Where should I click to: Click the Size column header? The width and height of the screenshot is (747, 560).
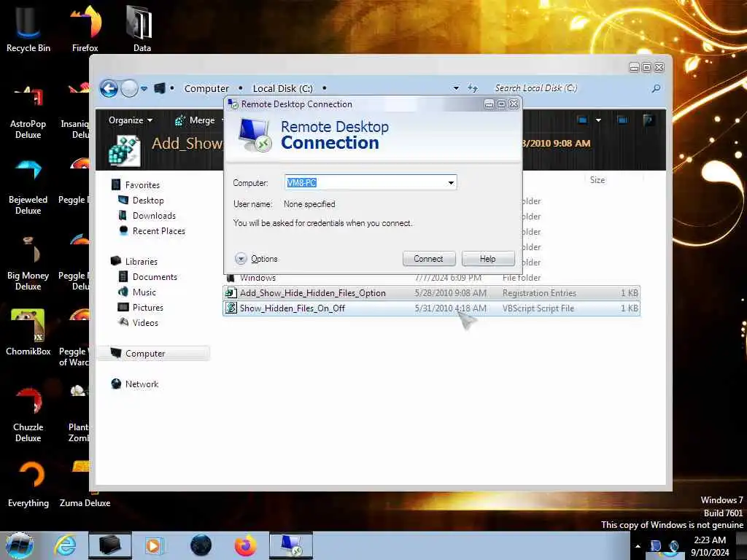597,180
